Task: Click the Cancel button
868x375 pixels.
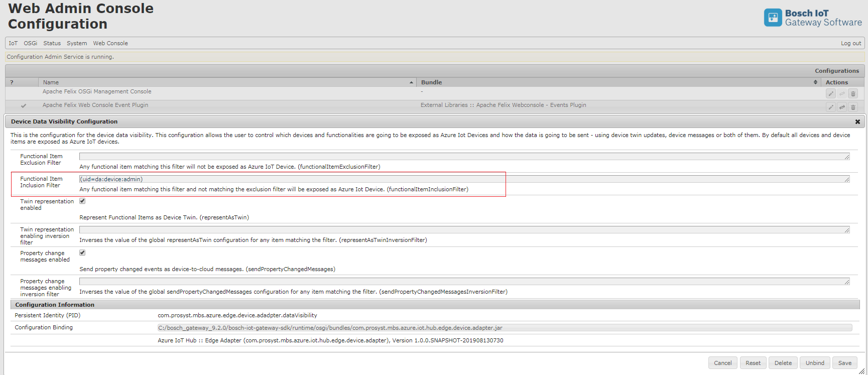Action: pos(722,363)
